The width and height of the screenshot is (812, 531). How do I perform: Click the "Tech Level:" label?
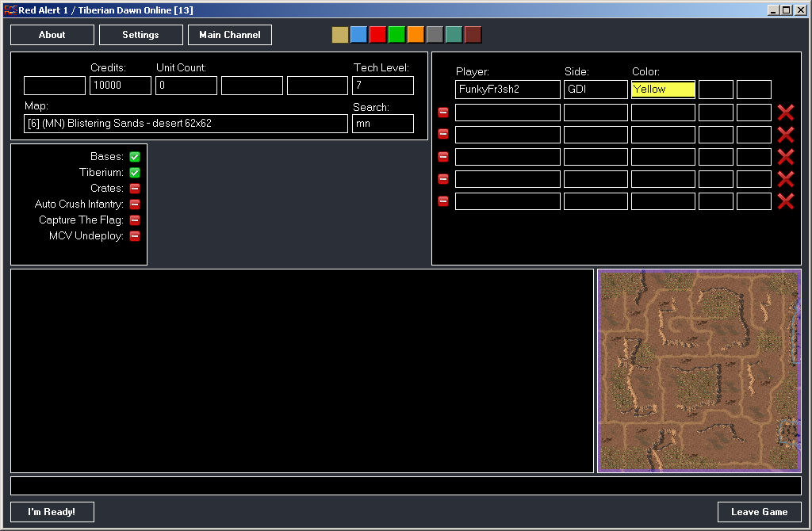(x=381, y=68)
